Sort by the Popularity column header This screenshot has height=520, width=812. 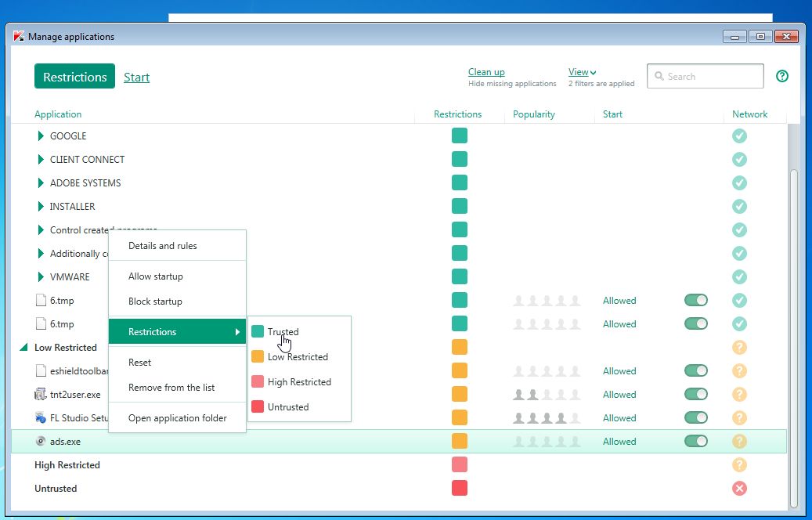pyautogui.click(x=534, y=114)
